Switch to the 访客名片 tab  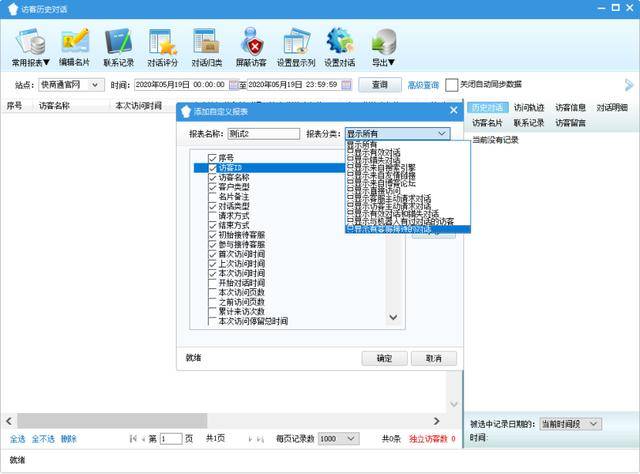(487, 123)
